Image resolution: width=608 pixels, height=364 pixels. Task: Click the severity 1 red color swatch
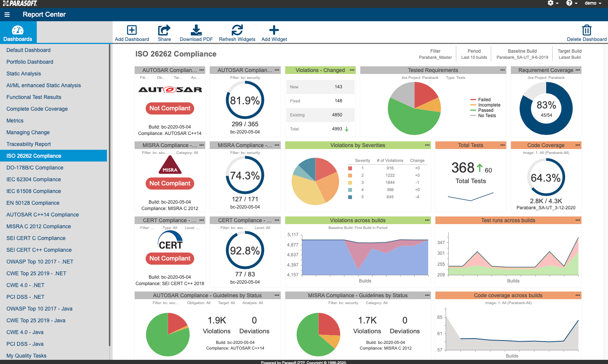click(x=350, y=168)
